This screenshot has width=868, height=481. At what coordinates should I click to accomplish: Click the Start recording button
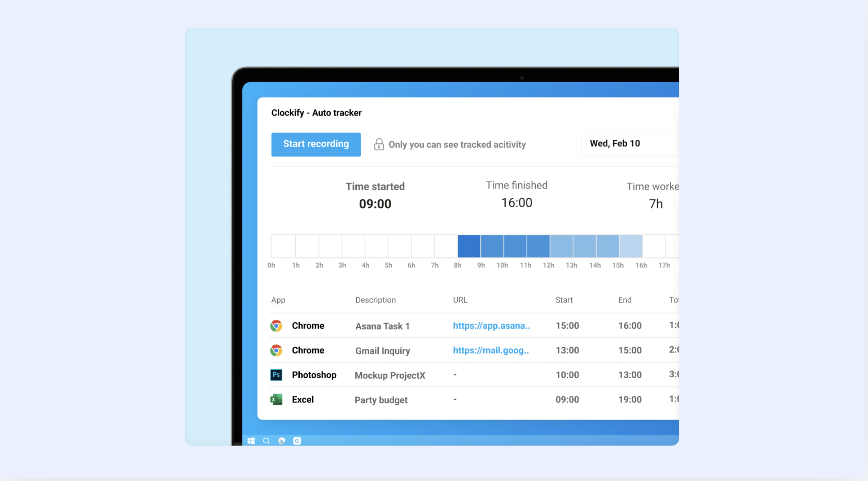pyautogui.click(x=316, y=144)
